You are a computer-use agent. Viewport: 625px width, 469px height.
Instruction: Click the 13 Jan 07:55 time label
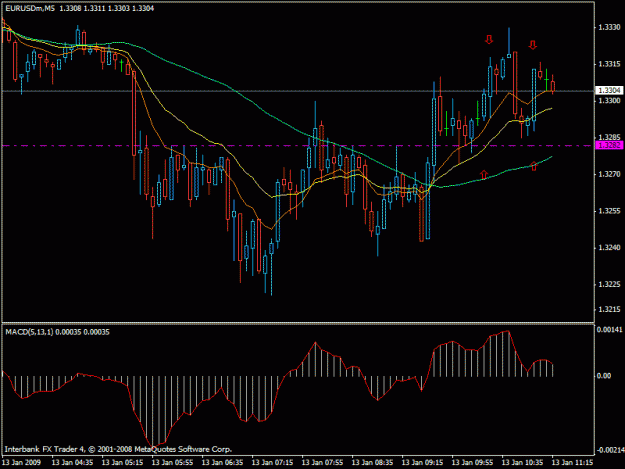coord(322,463)
